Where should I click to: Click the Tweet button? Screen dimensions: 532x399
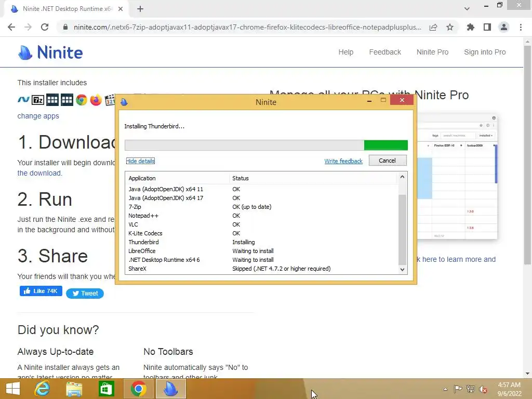coord(85,293)
